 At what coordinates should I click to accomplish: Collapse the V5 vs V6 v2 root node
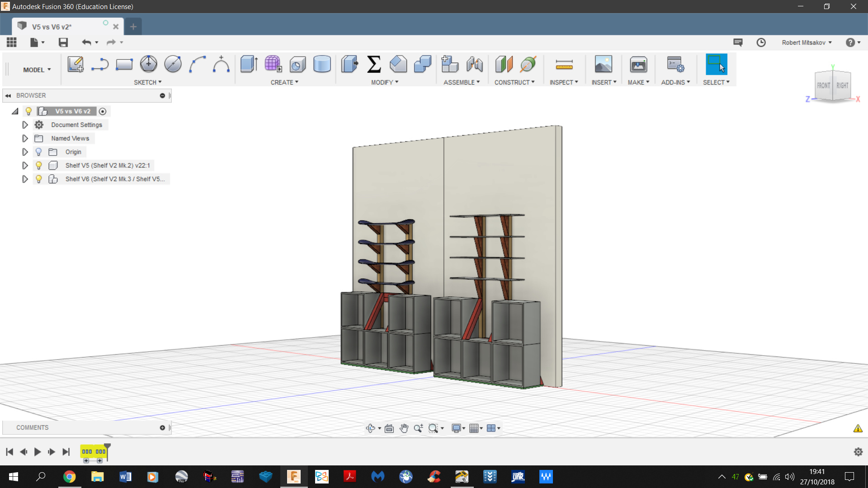pos(15,111)
